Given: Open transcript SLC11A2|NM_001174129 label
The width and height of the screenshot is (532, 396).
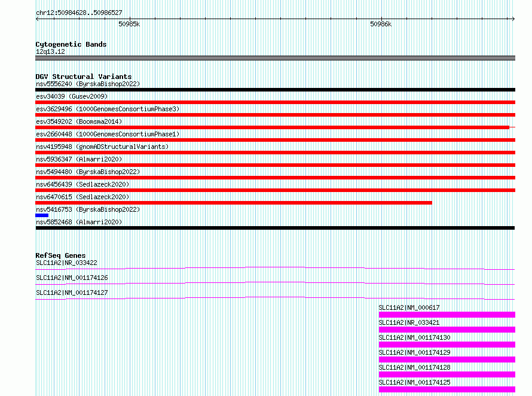Looking at the screenshot, I should click(x=414, y=352).
